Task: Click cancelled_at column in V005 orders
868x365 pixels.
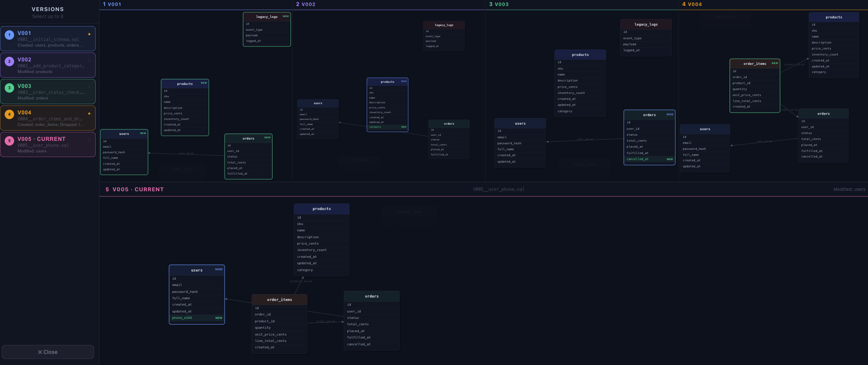Action: pyautogui.click(x=372, y=344)
